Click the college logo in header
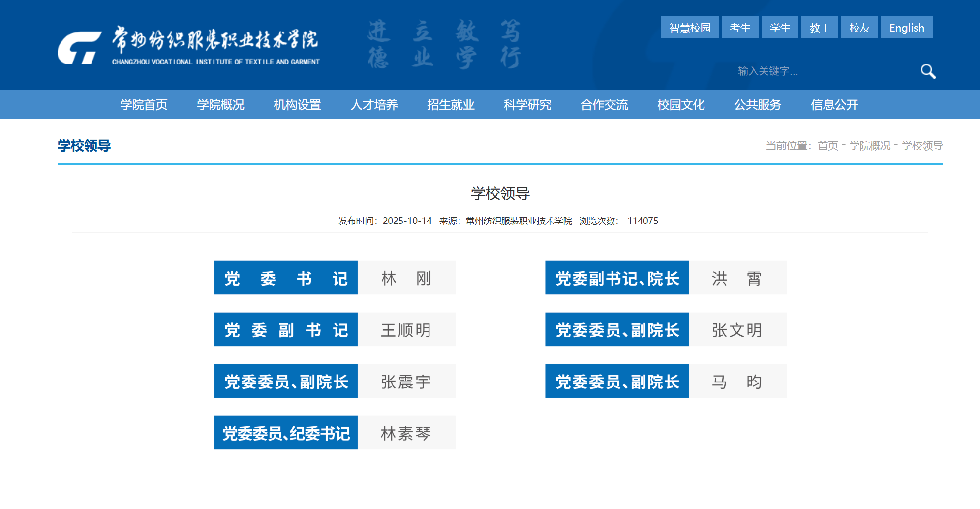980x509 pixels. click(188, 45)
